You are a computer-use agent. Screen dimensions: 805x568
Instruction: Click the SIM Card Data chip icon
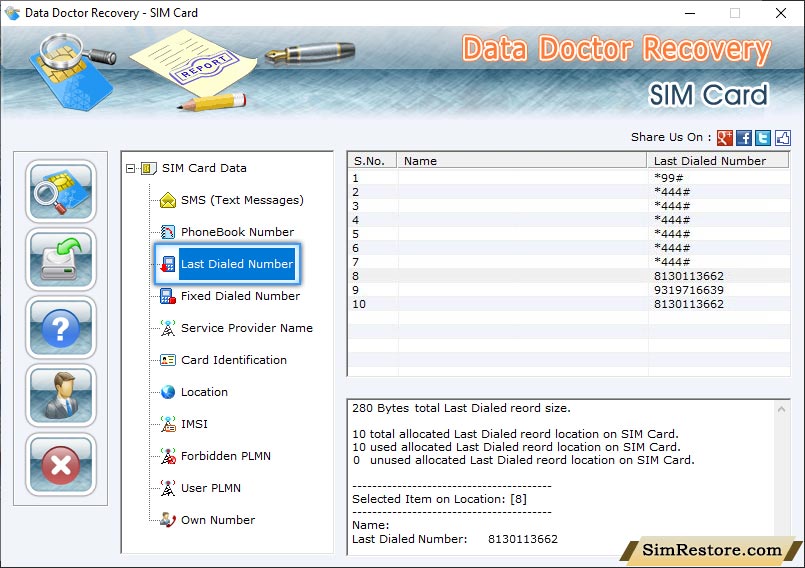[x=148, y=168]
